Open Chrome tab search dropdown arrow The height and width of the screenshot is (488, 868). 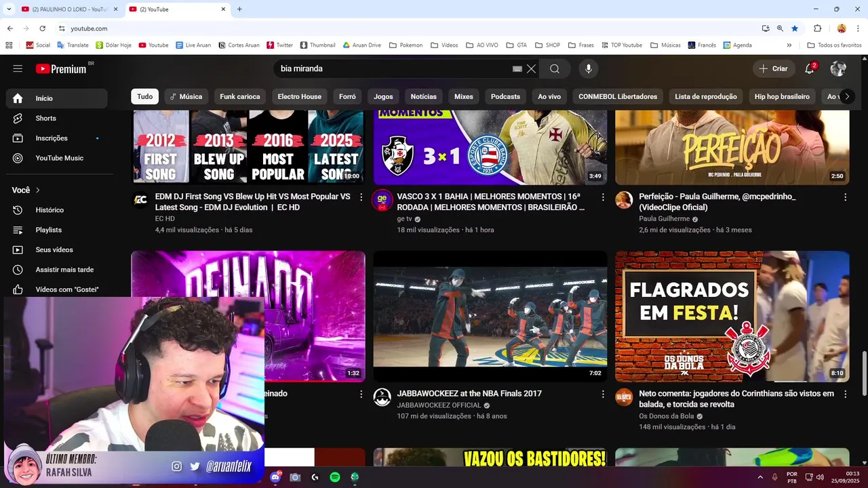coord(8,9)
